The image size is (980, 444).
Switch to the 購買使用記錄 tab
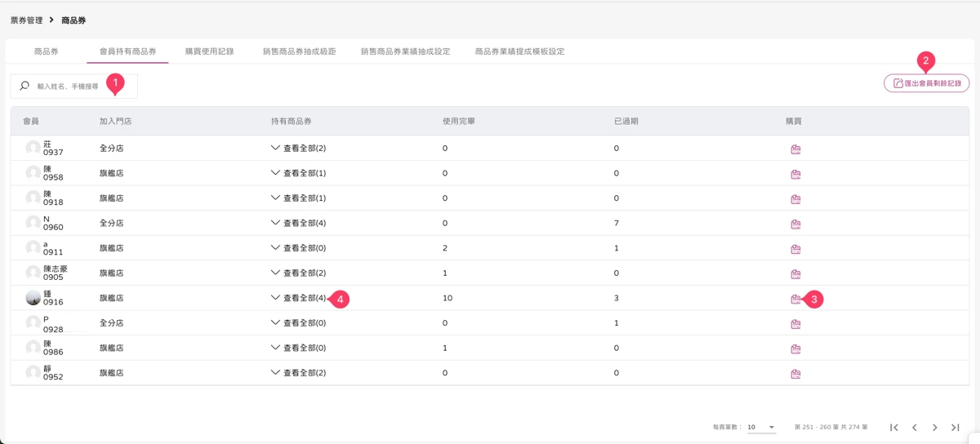click(x=210, y=51)
